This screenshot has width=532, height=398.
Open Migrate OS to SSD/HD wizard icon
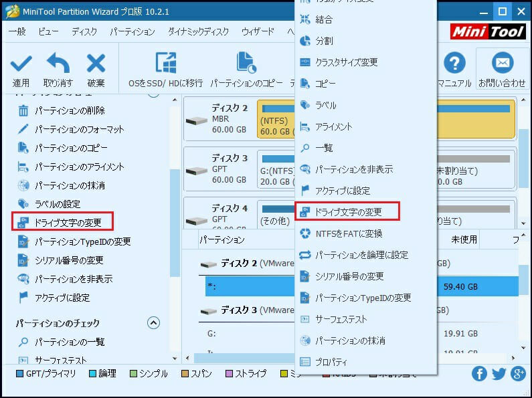165,63
